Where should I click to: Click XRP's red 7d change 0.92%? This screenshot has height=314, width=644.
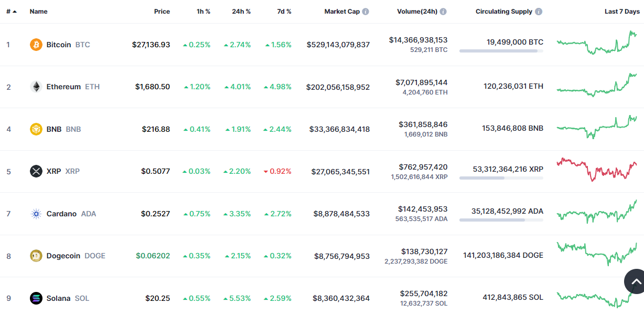[x=277, y=171]
